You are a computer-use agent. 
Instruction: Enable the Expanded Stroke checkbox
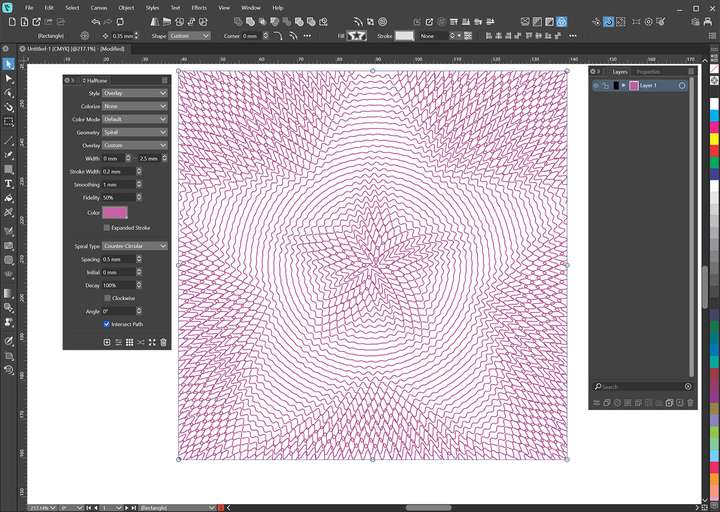[x=108, y=228]
